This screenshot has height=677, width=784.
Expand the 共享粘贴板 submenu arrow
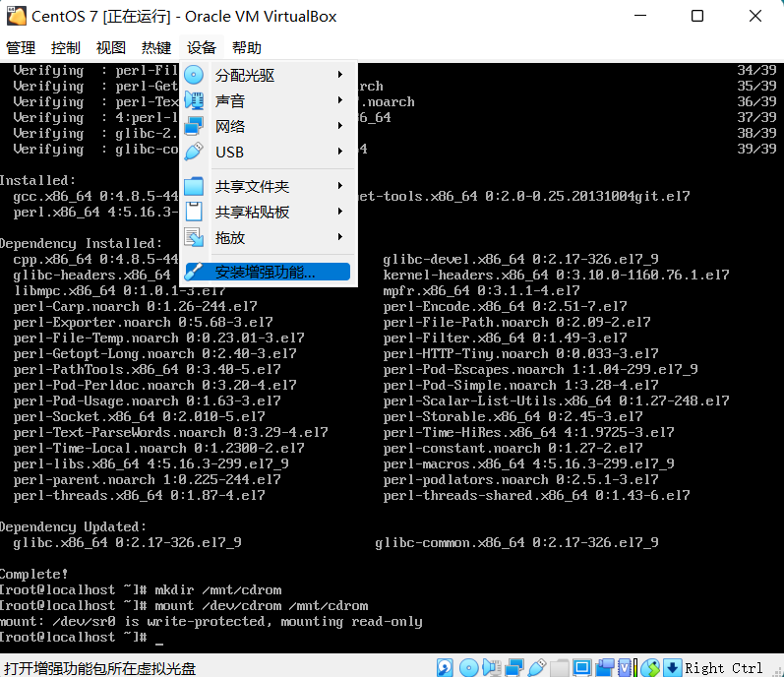pos(340,211)
